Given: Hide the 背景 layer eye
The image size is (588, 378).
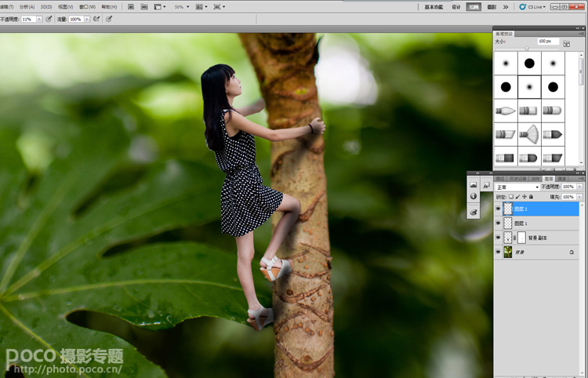Looking at the screenshot, I should 498,253.
